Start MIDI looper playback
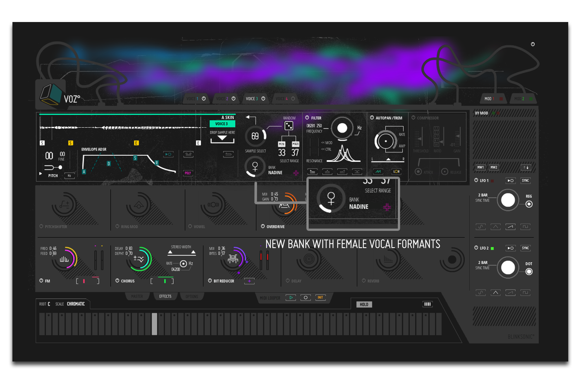 pos(291,297)
